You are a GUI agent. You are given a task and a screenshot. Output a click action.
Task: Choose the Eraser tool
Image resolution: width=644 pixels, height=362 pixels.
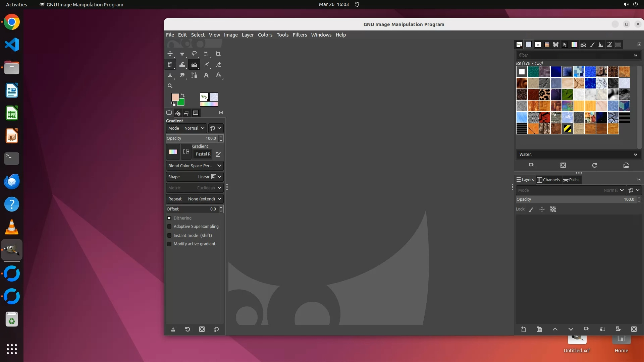218,64
